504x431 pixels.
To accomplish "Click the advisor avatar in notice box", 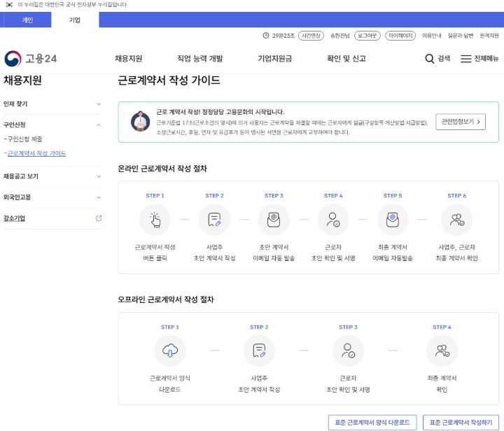I will (140, 122).
